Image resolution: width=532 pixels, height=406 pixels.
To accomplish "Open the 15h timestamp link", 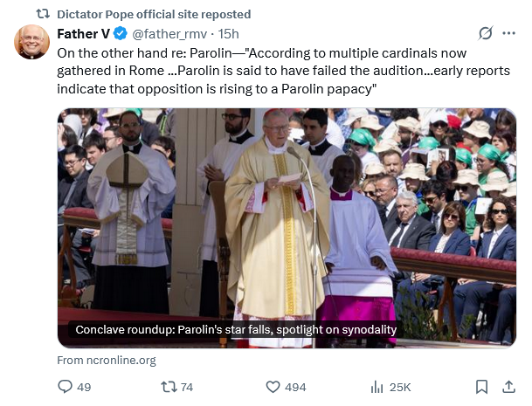I will pyautogui.click(x=229, y=34).
